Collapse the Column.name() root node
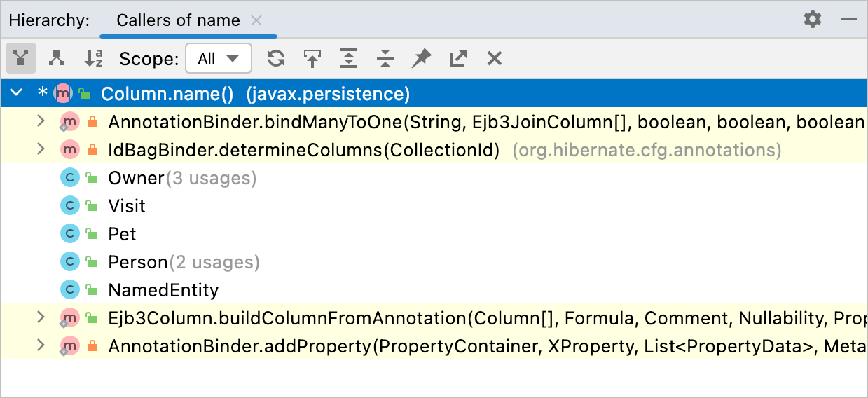 click(x=18, y=93)
